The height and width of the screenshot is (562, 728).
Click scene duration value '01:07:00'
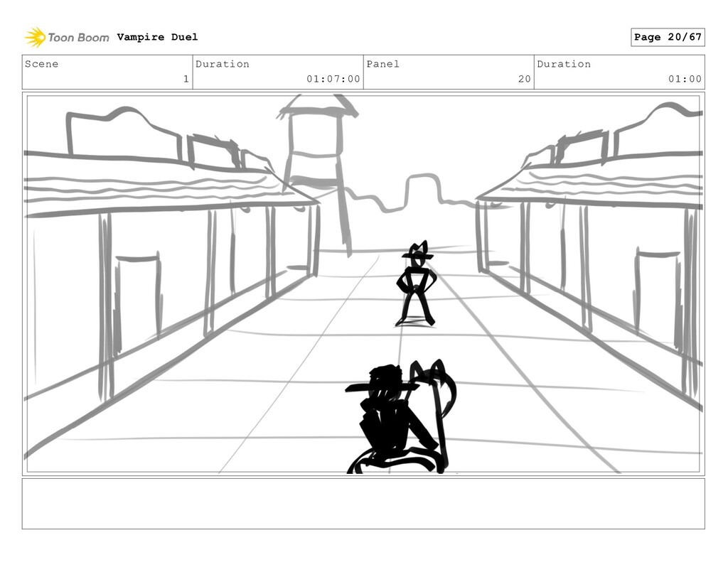click(333, 79)
